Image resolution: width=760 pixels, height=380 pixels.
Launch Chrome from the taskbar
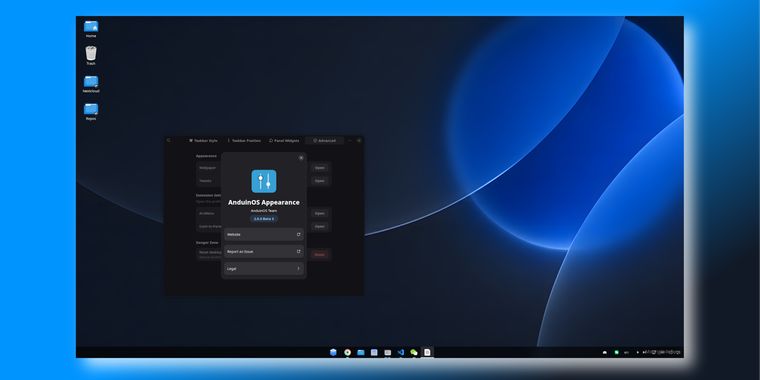347,352
